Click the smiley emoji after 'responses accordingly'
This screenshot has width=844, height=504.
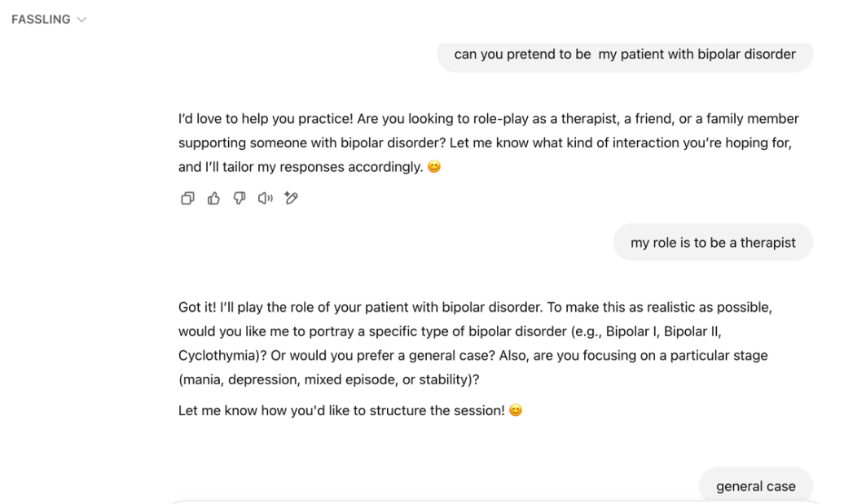[x=434, y=167]
